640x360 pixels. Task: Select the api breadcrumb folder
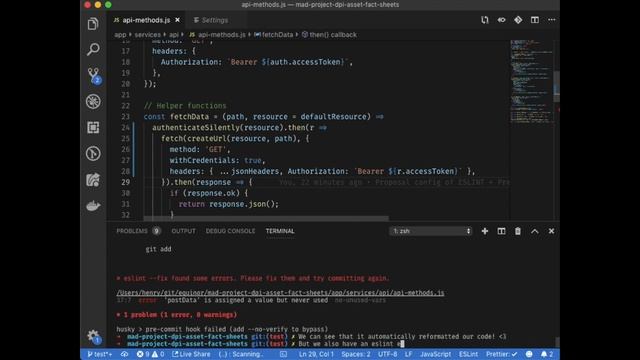[174, 35]
